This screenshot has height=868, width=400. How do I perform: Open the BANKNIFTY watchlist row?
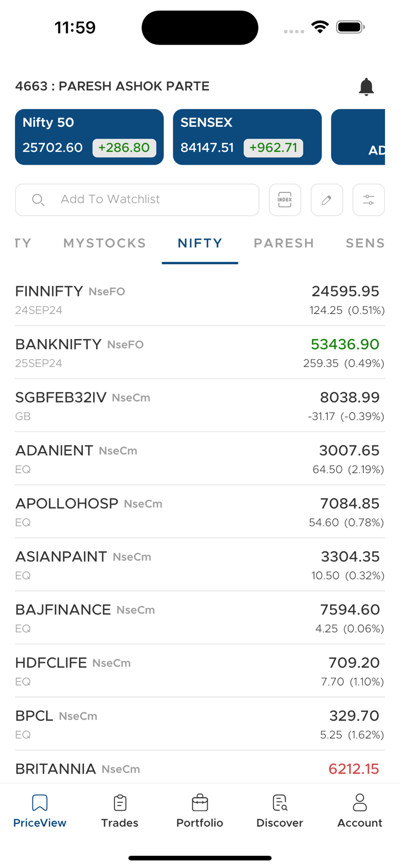[199, 353]
